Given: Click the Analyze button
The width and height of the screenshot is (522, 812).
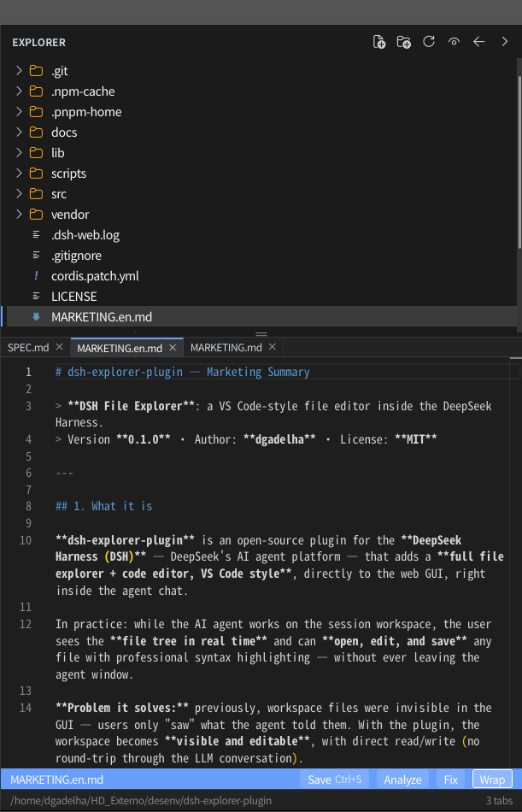Looking at the screenshot, I should click(402, 780).
